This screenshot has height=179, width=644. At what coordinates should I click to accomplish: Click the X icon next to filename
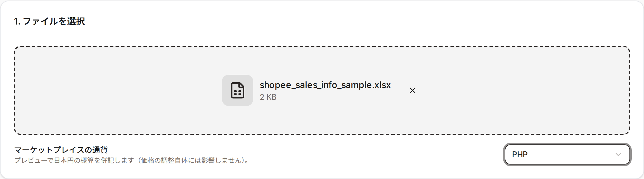[412, 90]
